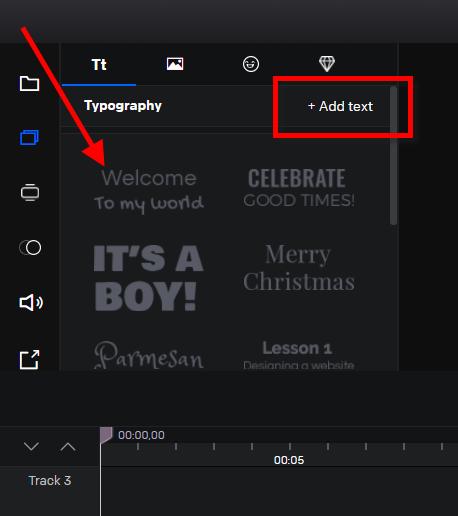This screenshot has width=458, height=516.
Task: Open transitions overlapping circles icon
Action: pyautogui.click(x=30, y=248)
